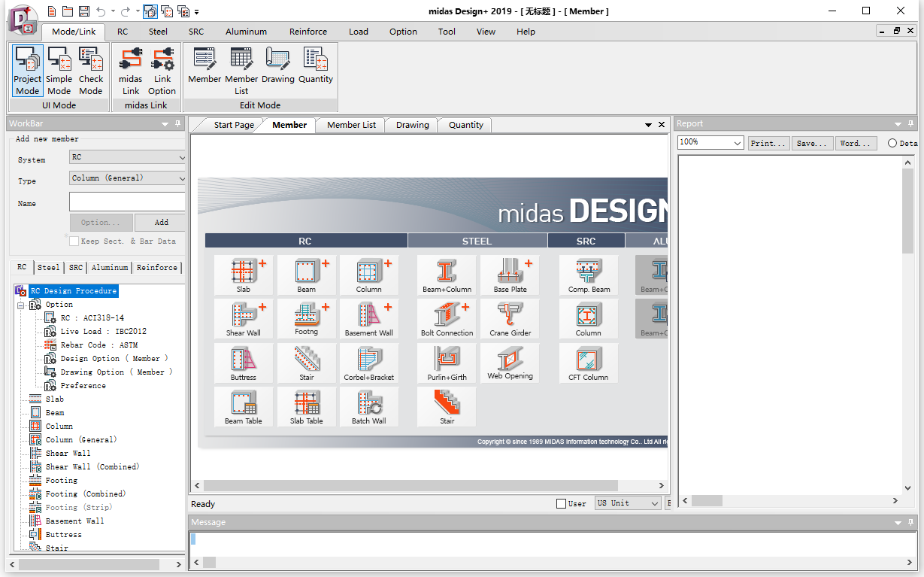
Task: Open RC Stair design icon
Action: 306,363
